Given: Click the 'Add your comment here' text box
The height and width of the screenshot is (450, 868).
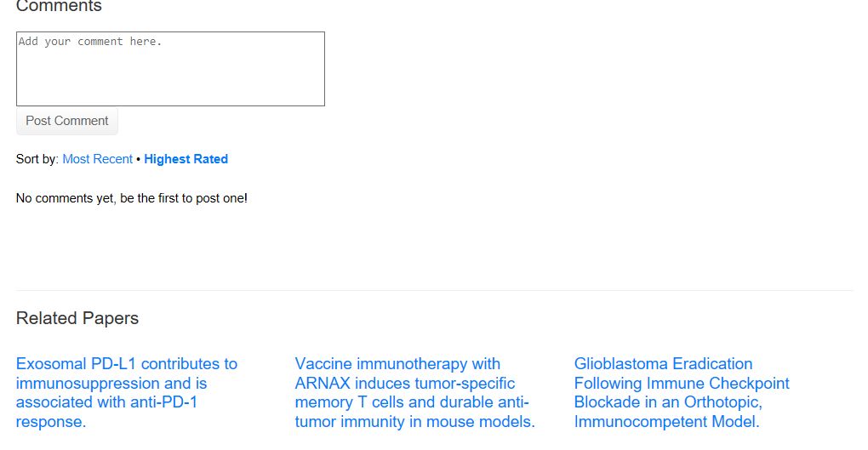Looking at the screenshot, I should tap(170, 69).
